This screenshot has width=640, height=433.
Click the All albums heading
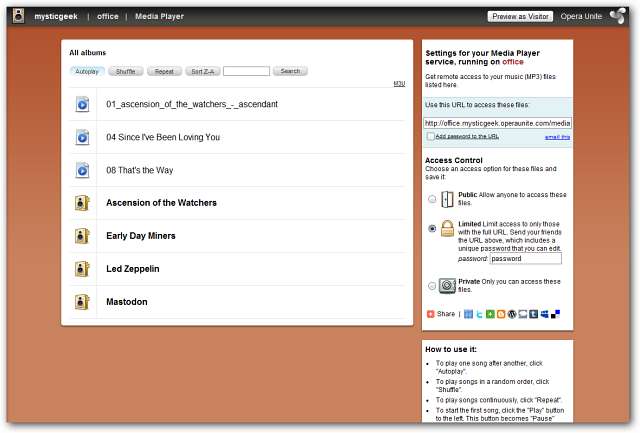coord(88,53)
